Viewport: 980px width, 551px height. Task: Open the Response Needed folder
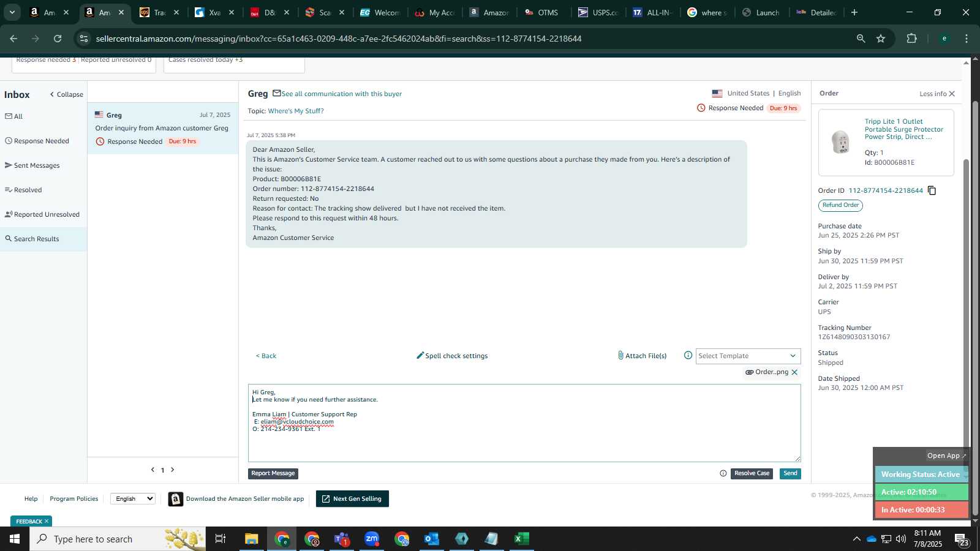[37, 141]
